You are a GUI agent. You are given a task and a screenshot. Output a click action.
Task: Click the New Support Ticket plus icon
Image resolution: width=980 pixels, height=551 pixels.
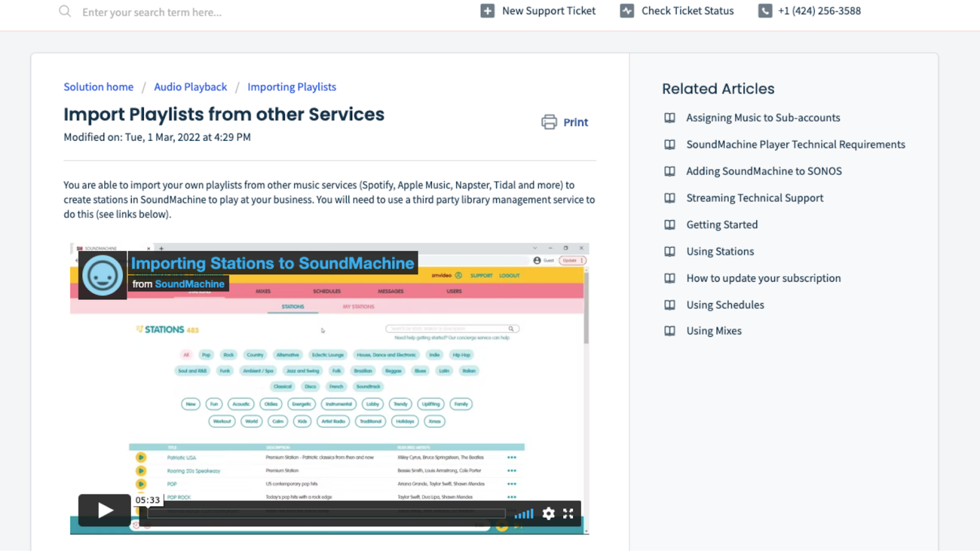tap(488, 11)
